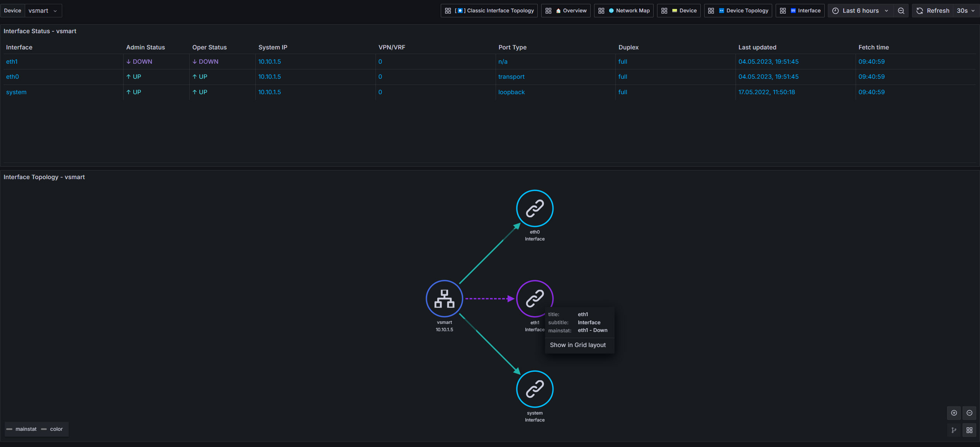Open the Device Topology dashboard link

click(738, 11)
